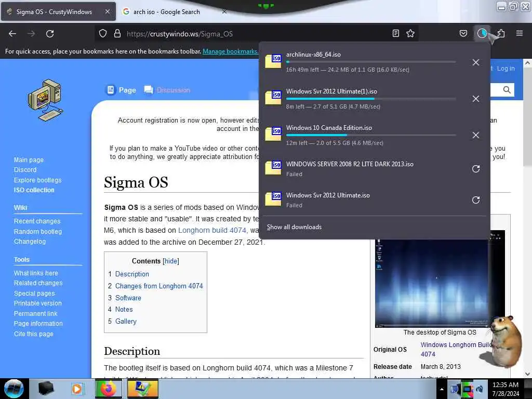
Task: Open Explore bootlegs link
Action: [x=37, y=180]
